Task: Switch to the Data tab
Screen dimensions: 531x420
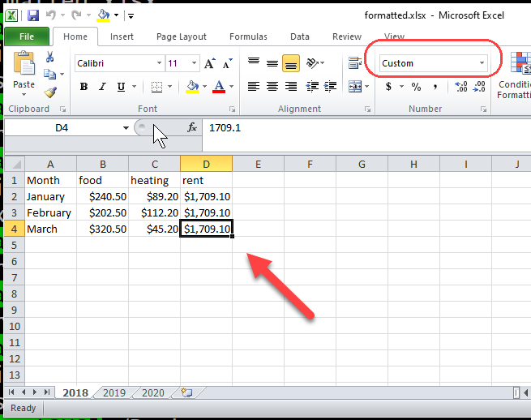Action: pos(300,36)
